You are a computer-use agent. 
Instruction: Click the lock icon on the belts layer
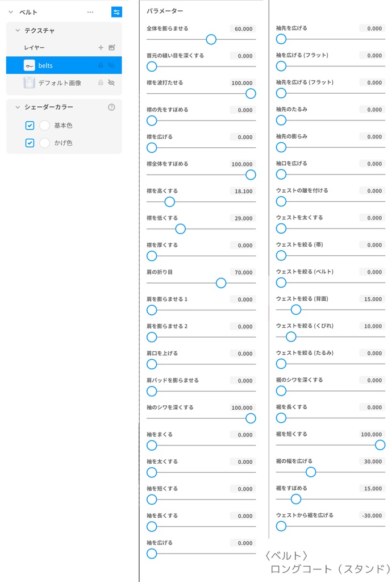(x=101, y=65)
